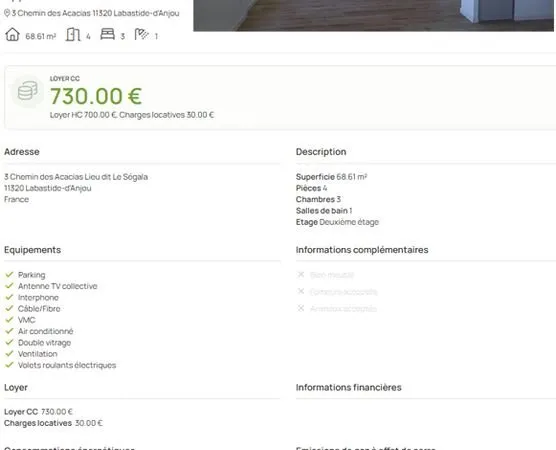Image resolution: width=556 pixels, height=450 pixels.
Task: Click the checkmark next to Double vitrage
Action: click(x=10, y=343)
